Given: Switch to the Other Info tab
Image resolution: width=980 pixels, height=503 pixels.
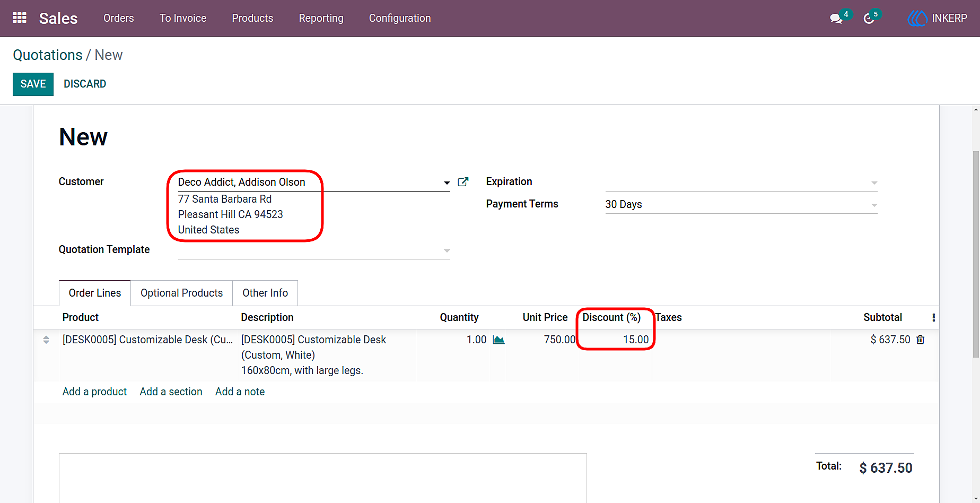Looking at the screenshot, I should pos(265,293).
